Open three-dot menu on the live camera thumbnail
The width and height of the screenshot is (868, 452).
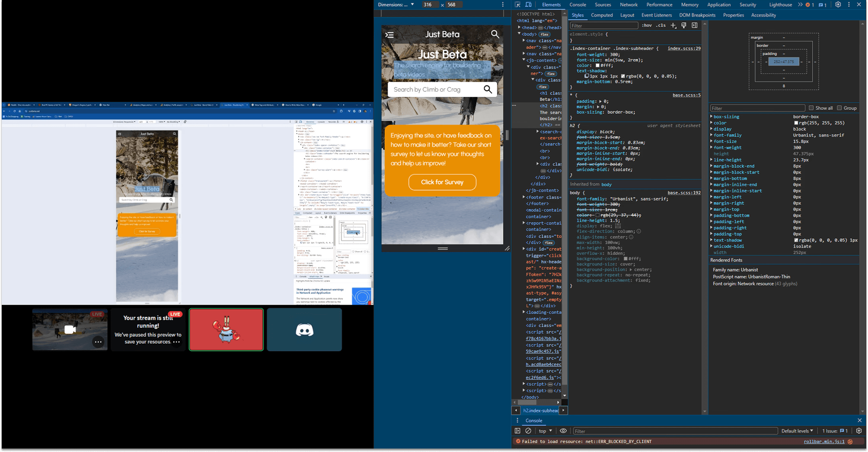(98, 342)
